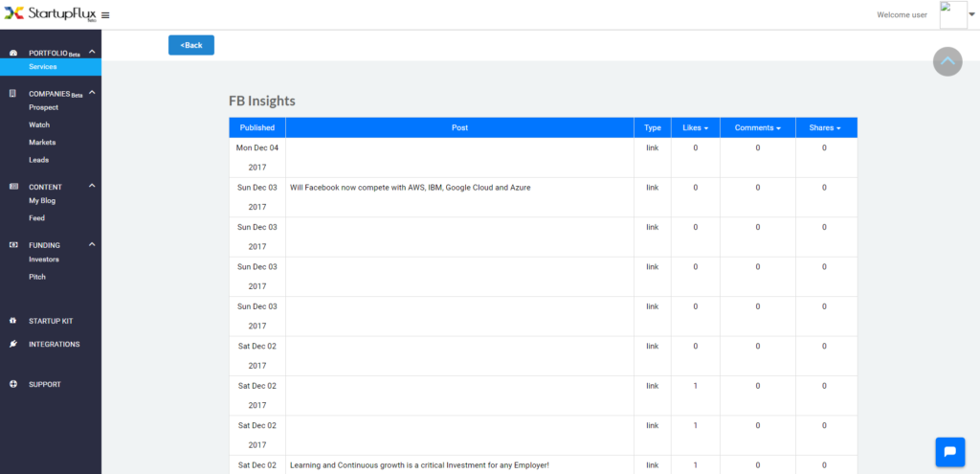980x474 pixels.
Task: Collapse the Companies section chevron
Action: (92, 93)
